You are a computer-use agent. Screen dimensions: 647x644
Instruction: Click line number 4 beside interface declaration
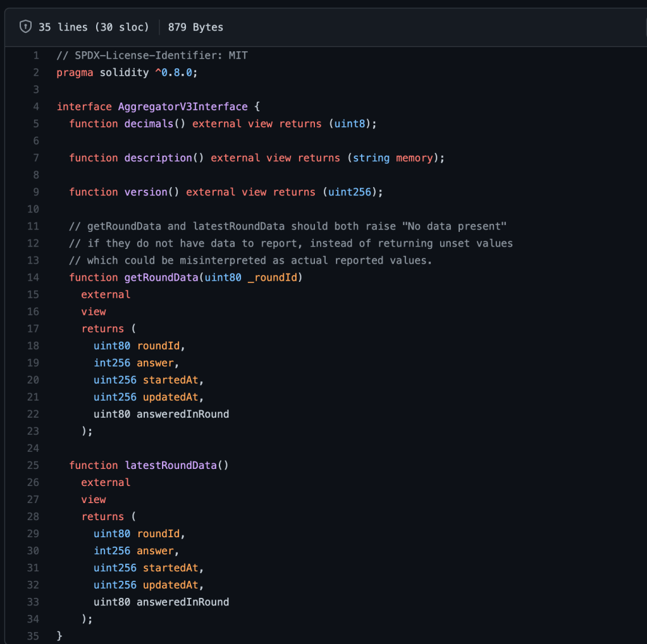coord(35,107)
